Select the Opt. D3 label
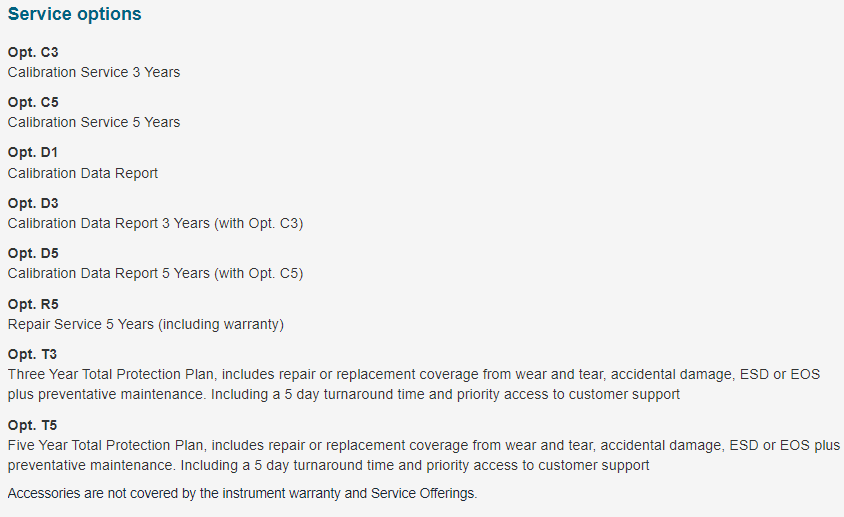Screen dimensions: 844x517 33,203
